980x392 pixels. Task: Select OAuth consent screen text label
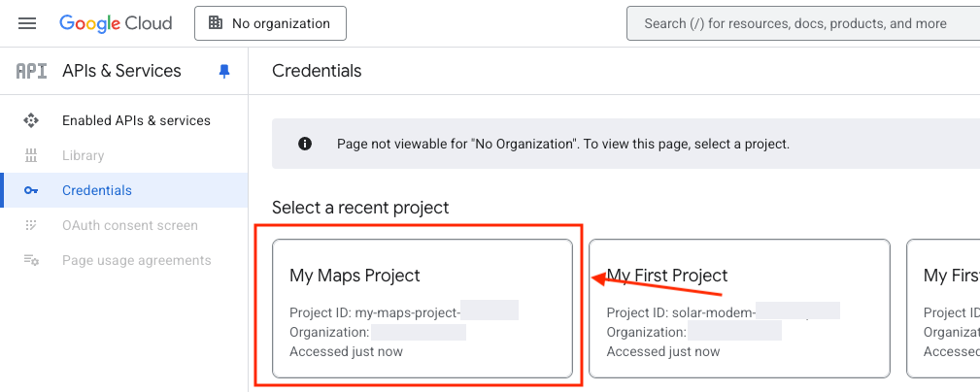129,226
